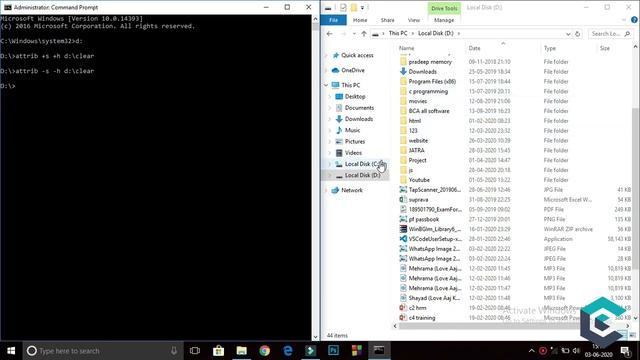The height and width of the screenshot is (360, 640).
Task: Open the Windows Start menu
Action: (11, 351)
